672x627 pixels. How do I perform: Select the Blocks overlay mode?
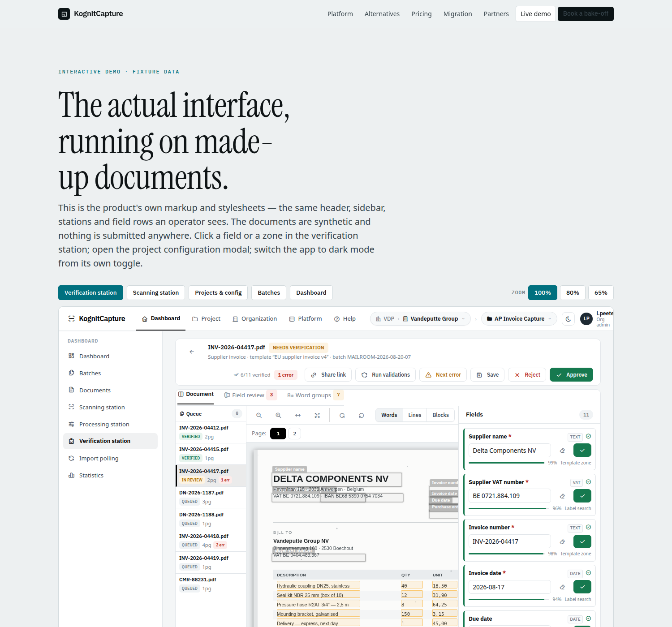(x=441, y=415)
